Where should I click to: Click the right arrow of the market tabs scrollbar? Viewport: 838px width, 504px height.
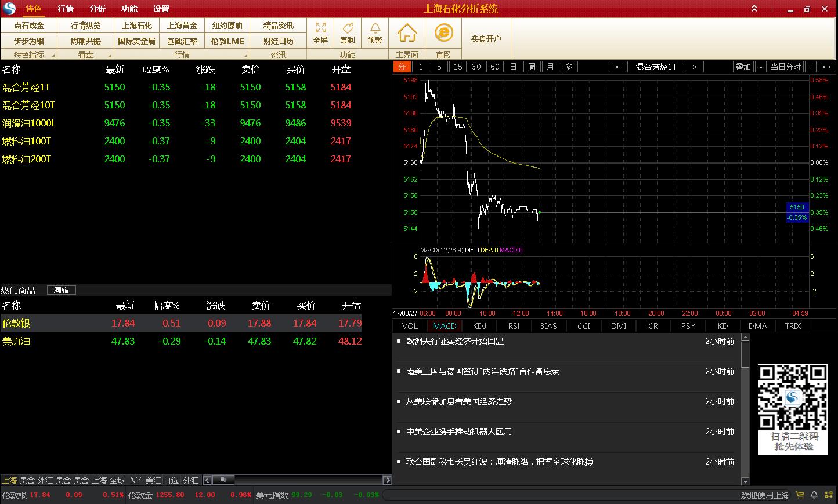(x=388, y=480)
